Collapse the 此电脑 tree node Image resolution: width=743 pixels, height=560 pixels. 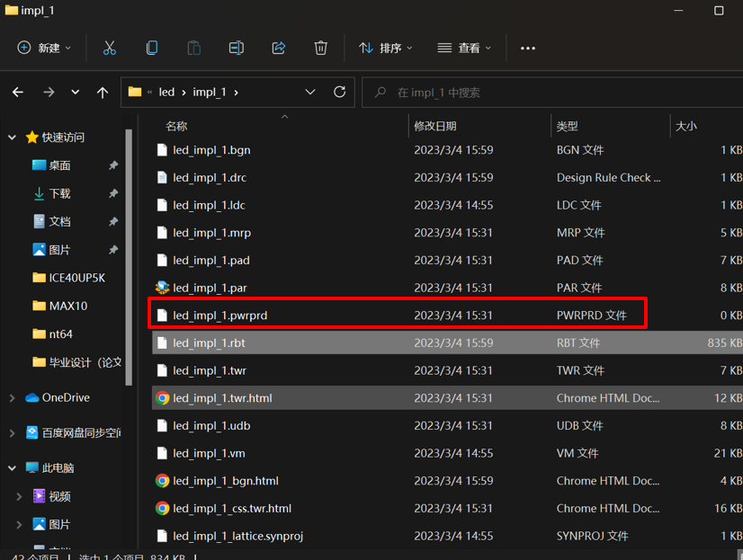13,468
